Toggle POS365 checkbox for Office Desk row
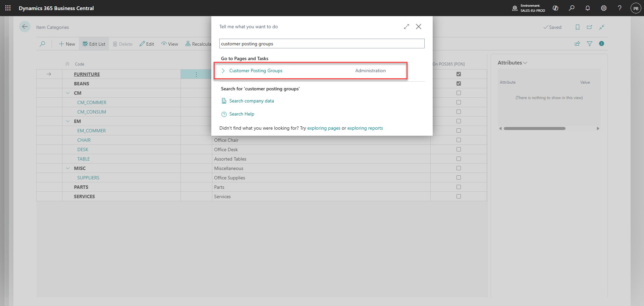 [459, 149]
